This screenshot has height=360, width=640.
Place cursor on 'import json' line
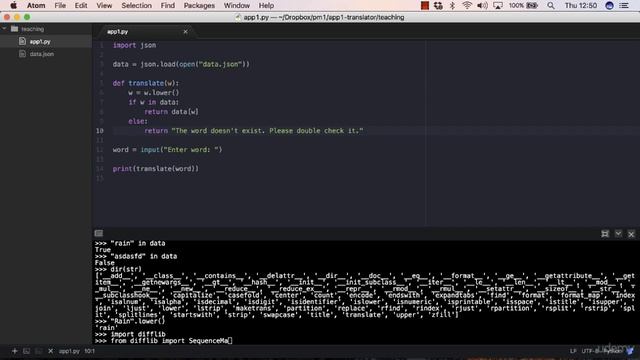click(134, 45)
